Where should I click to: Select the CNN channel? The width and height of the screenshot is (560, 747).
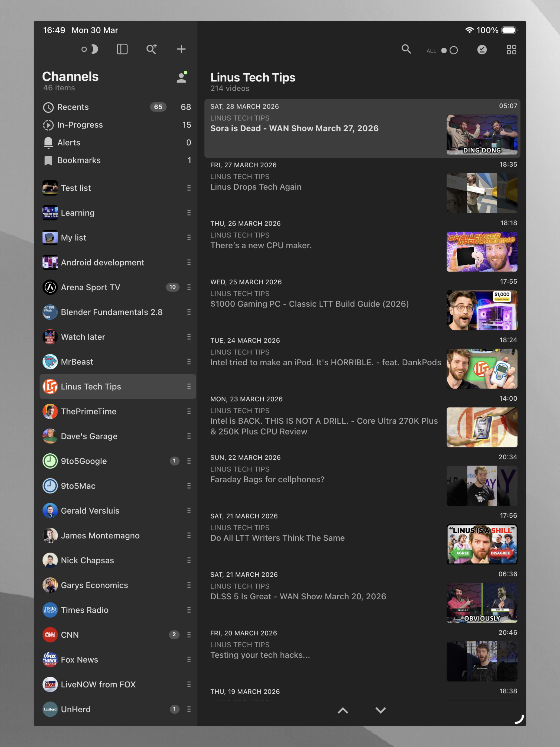tap(118, 635)
